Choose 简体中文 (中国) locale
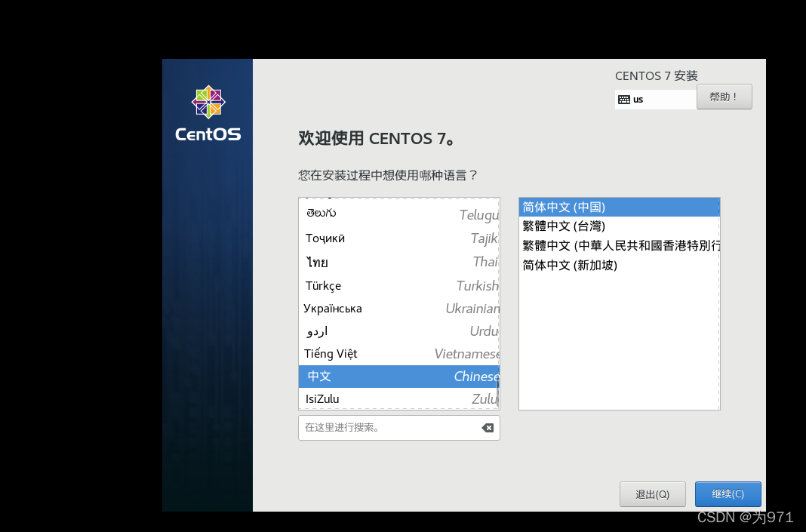Image resolution: width=806 pixels, height=532 pixels. click(x=619, y=208)
